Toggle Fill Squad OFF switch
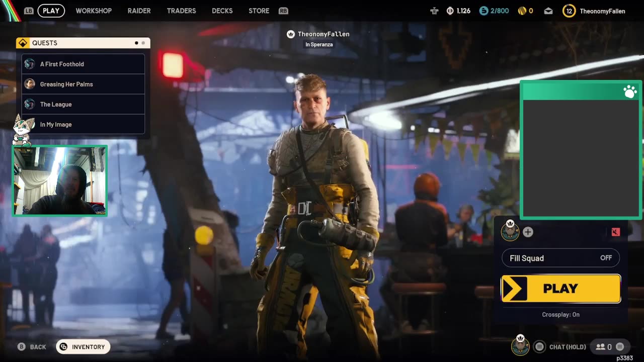This screenshot has width=644, height=362. [x=560, y=258]
